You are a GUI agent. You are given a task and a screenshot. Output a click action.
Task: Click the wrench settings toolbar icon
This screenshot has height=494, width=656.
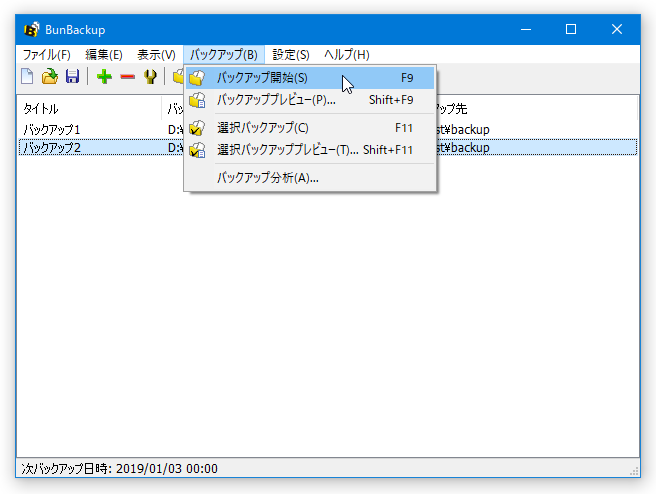(150, 77)
